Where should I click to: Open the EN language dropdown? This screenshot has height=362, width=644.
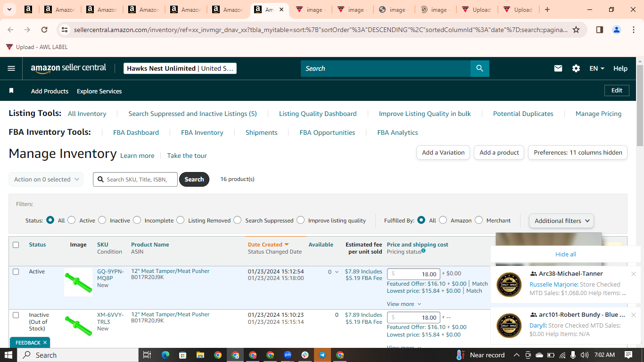tap(597, 68)
